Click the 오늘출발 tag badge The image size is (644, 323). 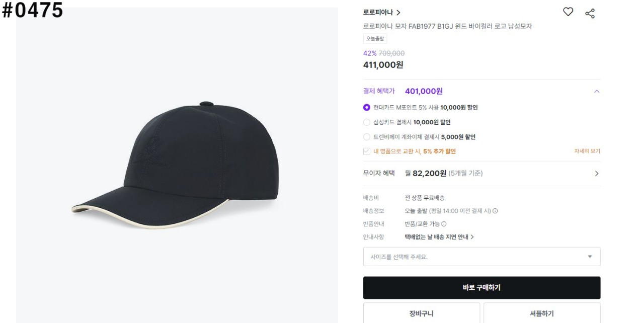click(x=375, y=39)
